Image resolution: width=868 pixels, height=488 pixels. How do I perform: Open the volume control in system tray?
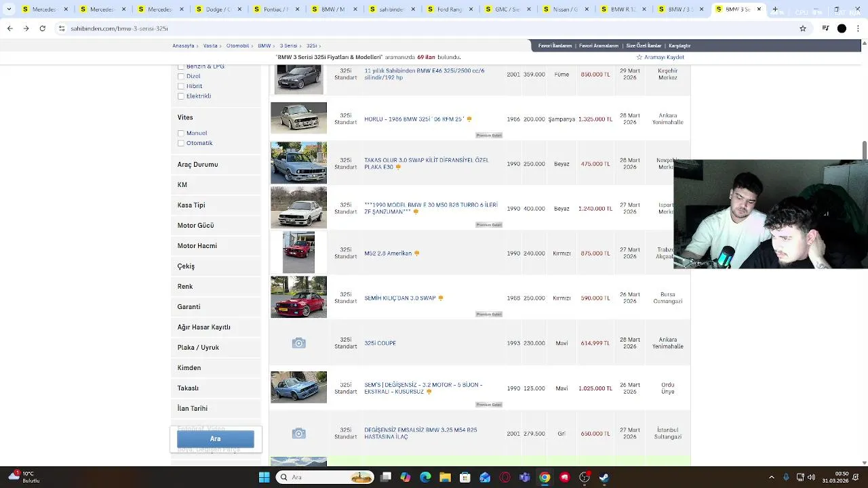(812, 477)
